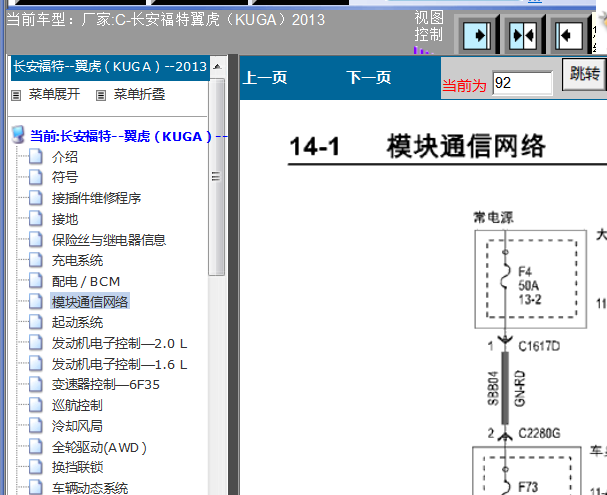The width and height of the screenshot is (607, 495).
Task: Open 起动系统 in the tree
Action: pos(77,322)
